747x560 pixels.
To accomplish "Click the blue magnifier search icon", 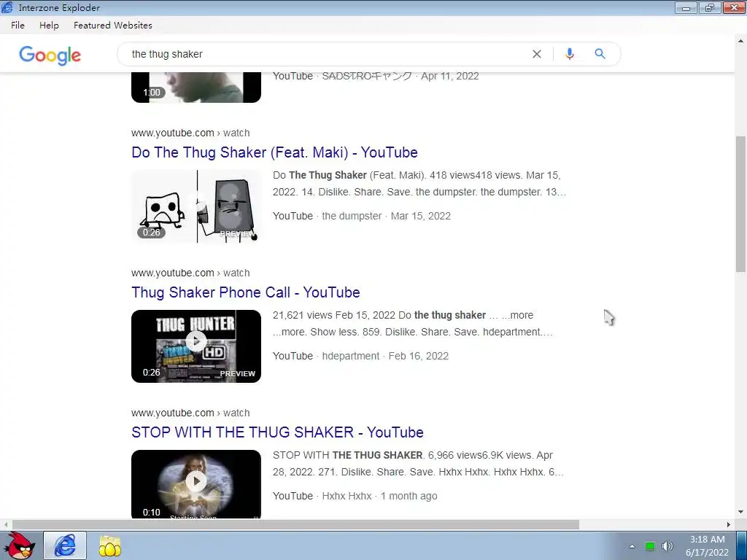I will click(x=600, y=54).
